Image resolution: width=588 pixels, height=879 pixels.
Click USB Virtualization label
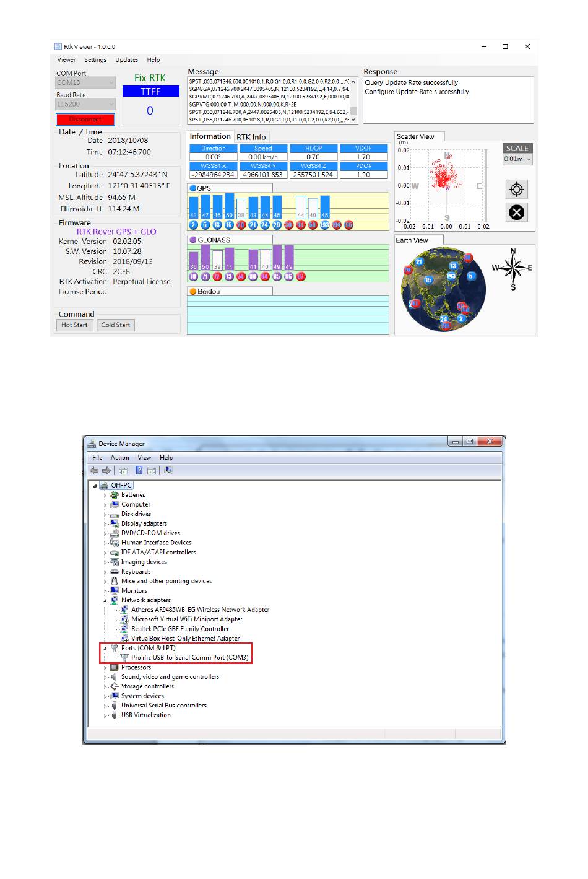[146, 715]
